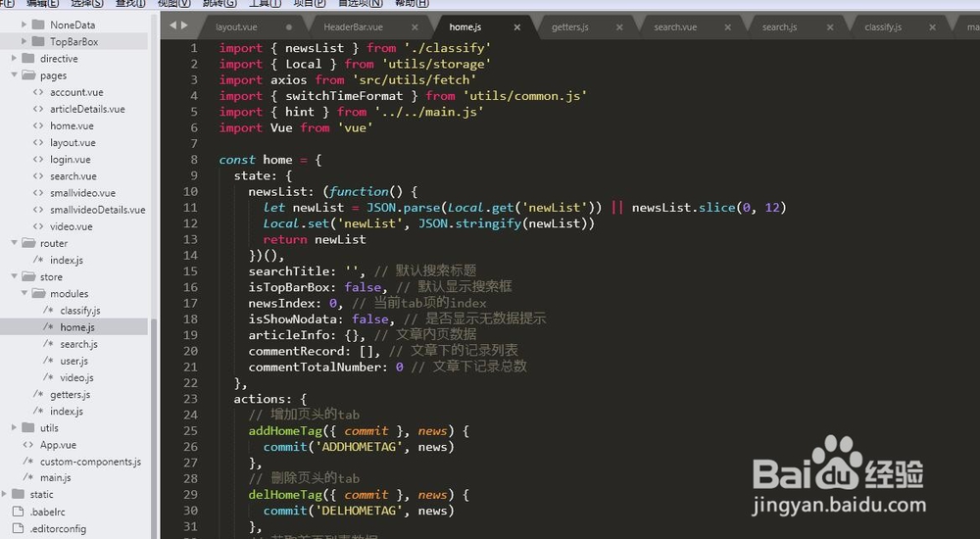
Task: Open classify.js in the modules folder
Action: [x=80, y=310]
